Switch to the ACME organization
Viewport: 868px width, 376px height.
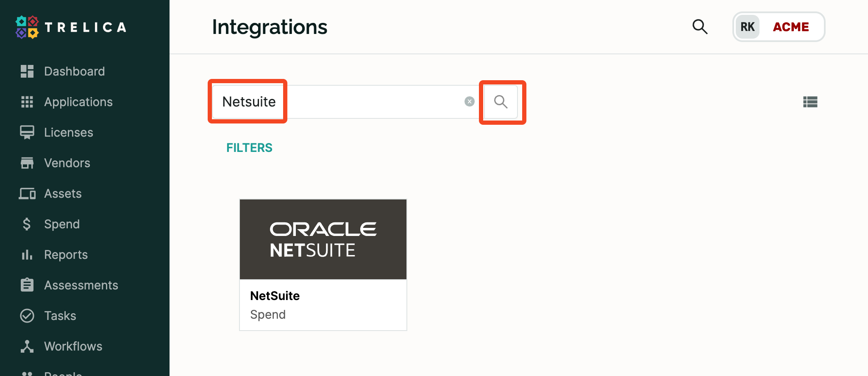click(x=792, y=27)
